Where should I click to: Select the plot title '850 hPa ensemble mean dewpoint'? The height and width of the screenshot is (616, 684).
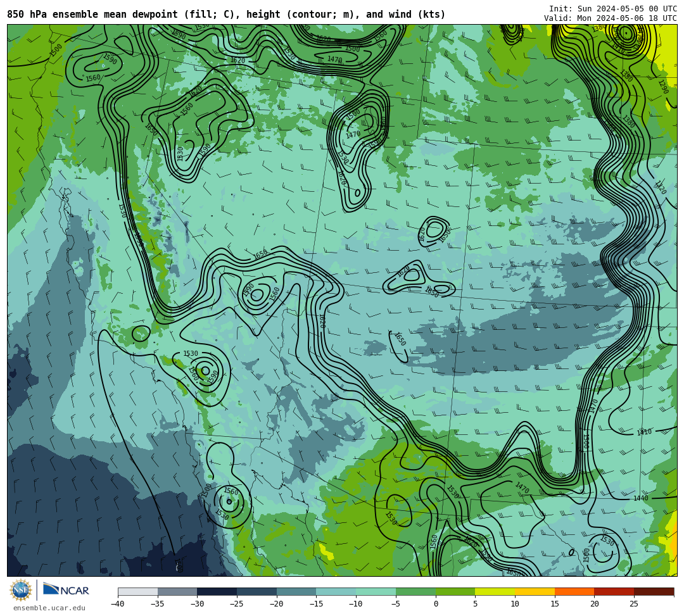click(x=92, y=15)
